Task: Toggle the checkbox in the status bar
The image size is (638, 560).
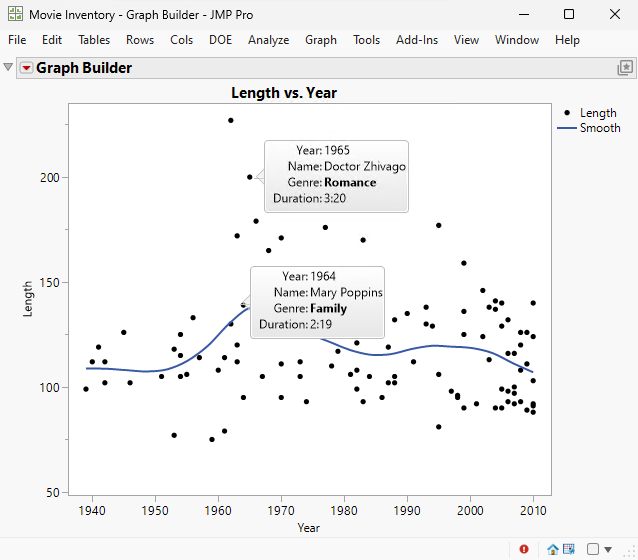Action: [x=593, y=549]
